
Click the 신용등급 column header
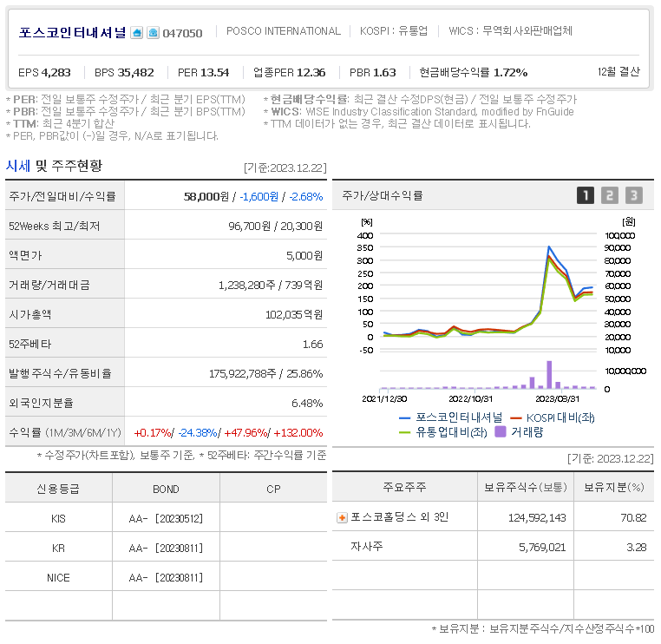58,489
